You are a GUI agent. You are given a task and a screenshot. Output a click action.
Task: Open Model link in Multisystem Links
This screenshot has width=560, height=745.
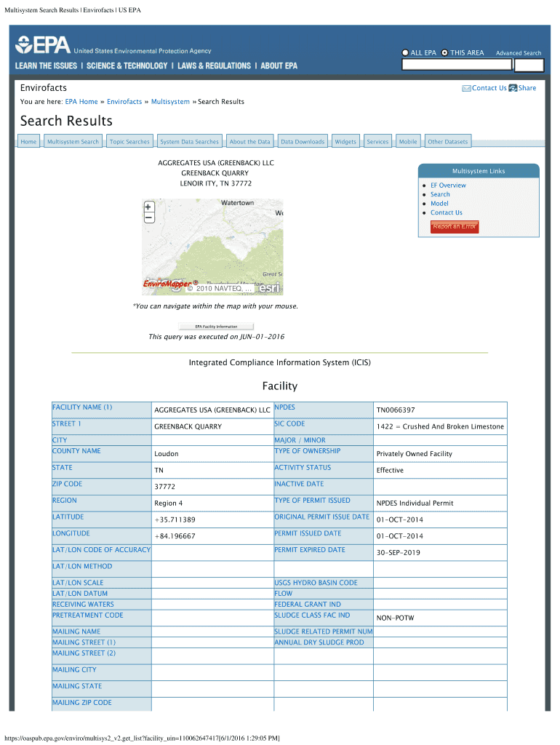point(439,204)
